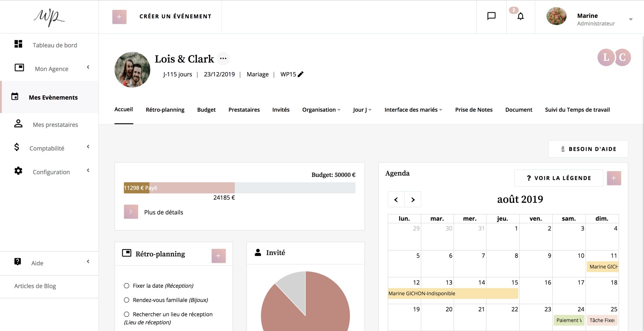644x331 pixels.
Task: Click the budget paid progress bar
Action: pos(137,188)
